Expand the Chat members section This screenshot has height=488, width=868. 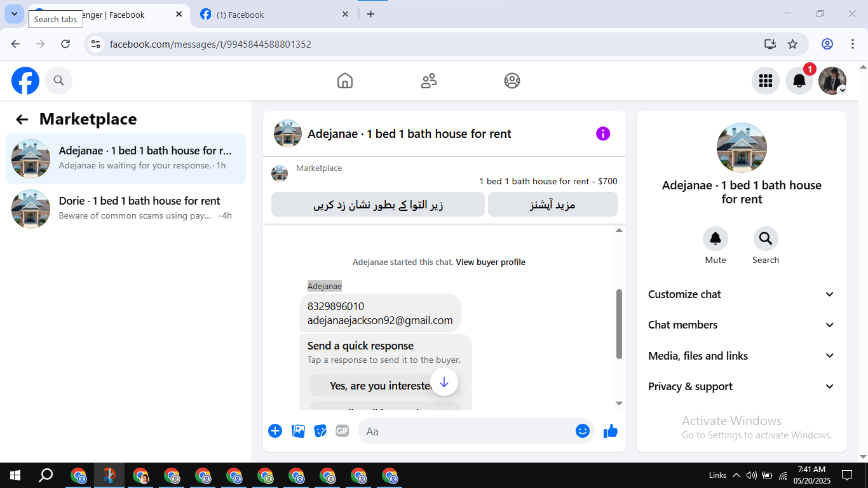741,325
